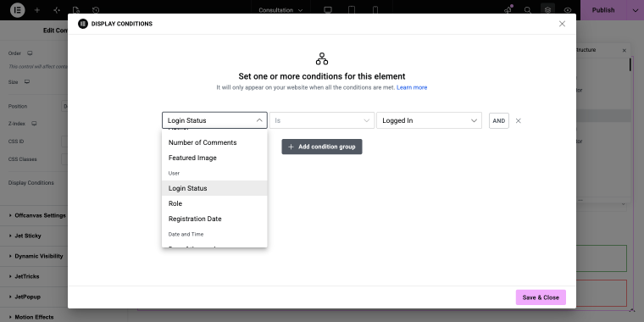Collapse the Login Status condition dropdown
This screenshot has width=644, height=322.
click(x=214, y=120)
